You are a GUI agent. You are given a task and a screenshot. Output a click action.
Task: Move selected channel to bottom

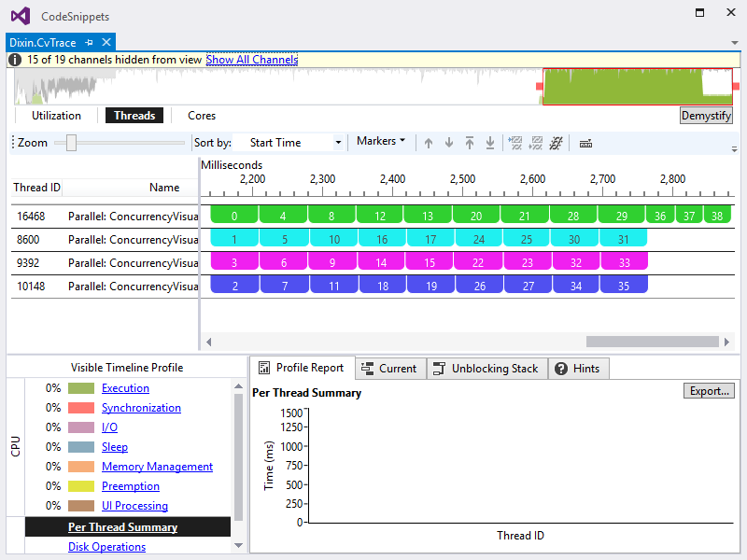pyautogui.click(x=489, y=143)
